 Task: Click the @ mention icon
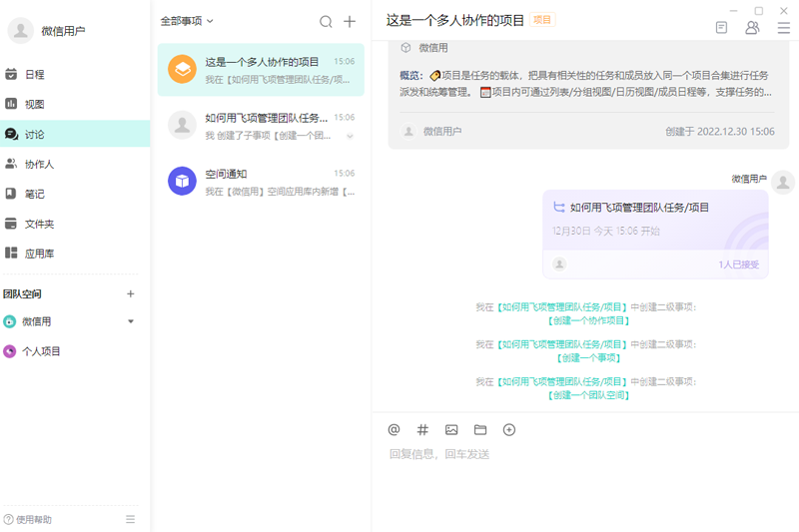click(x=394, y=429)
